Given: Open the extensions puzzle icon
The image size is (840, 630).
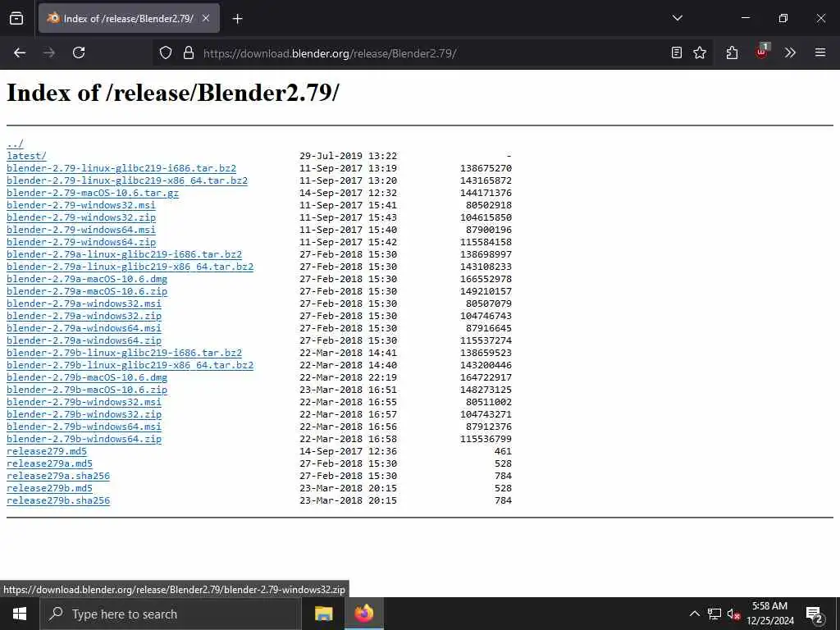Looking at the screenshot, I should (732, 52).
